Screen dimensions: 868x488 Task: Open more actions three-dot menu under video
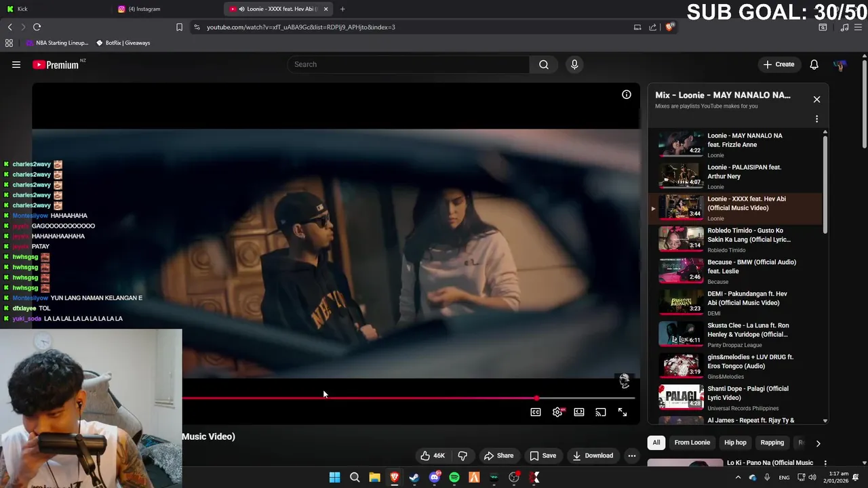632,455
